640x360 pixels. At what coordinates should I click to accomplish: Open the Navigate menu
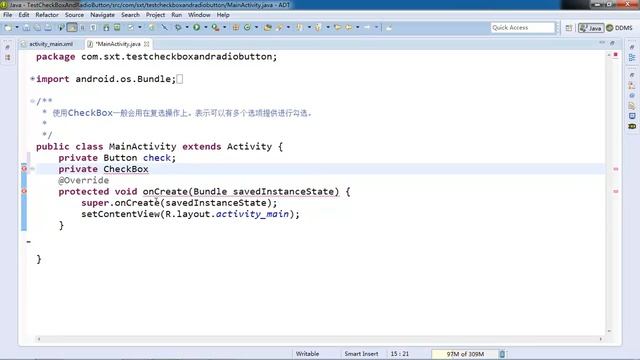tap(102, 15)
